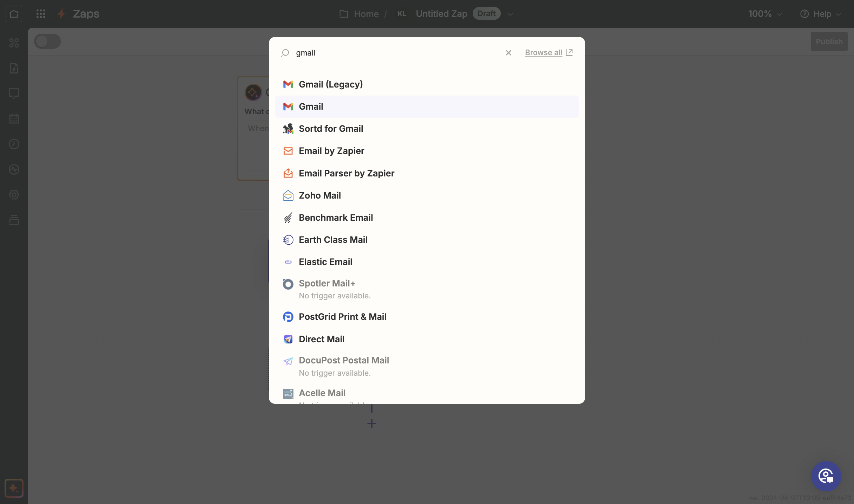Click the Untitled Zap title
The height and width of the screenshot is (504, 854).
coord(441,14)
